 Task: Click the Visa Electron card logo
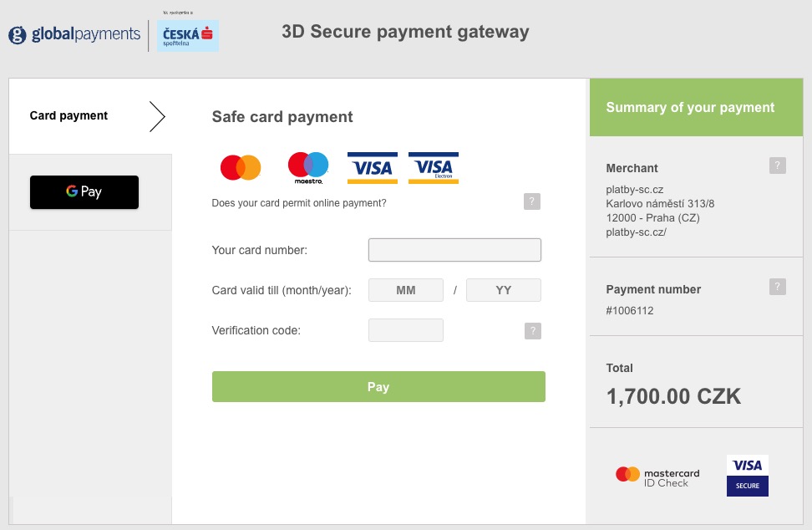(434, 168)
